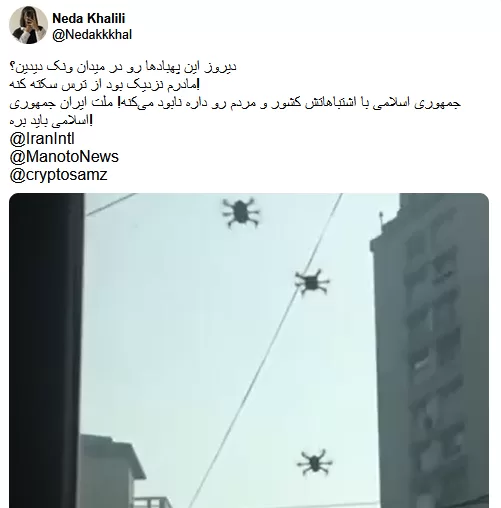Click the short fourth Persian line ending the tweet

51,121
